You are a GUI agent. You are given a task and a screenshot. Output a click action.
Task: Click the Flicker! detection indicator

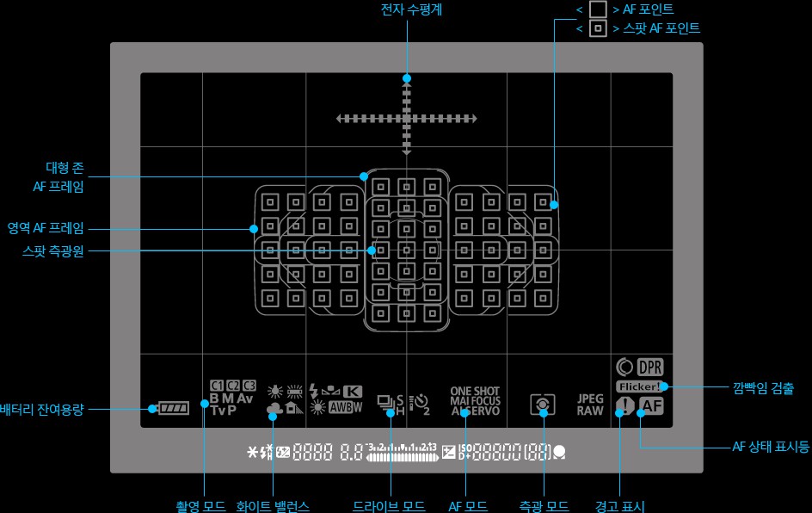pyautogui.click(x=639, y=386)
